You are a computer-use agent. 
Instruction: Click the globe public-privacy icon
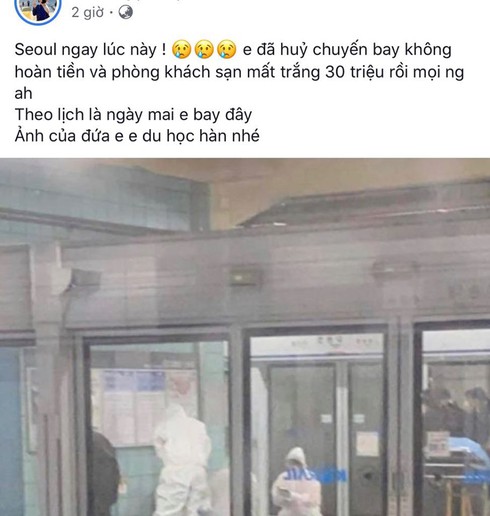[x=125, y=13]
